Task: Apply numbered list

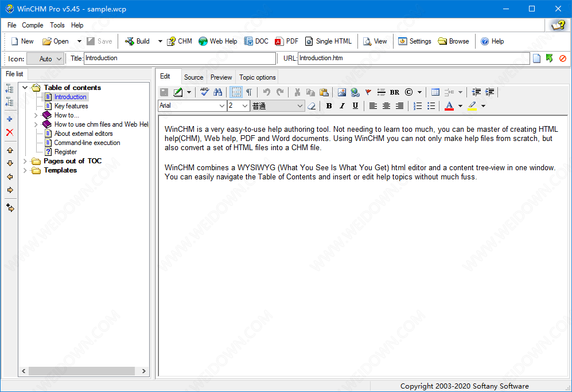Action: click(418, 105)
